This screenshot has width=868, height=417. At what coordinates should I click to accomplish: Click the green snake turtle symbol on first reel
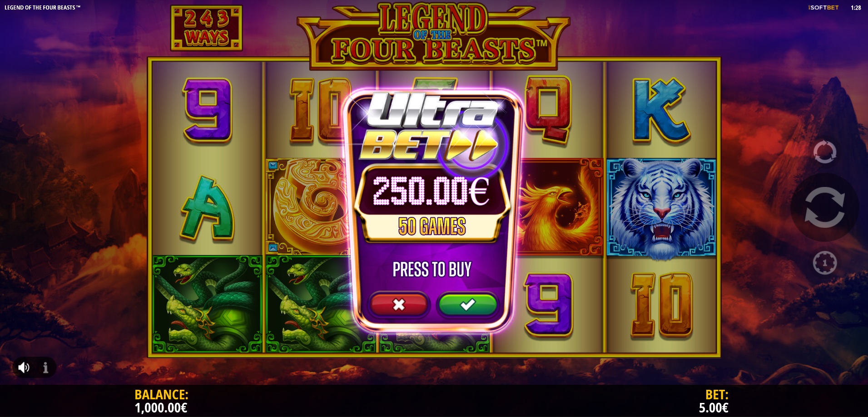coord(207,304)
